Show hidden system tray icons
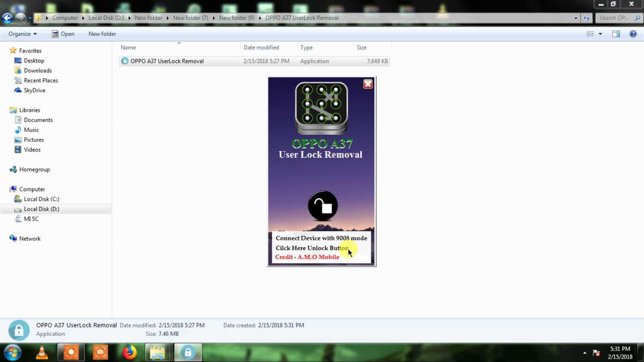The width and height of the screenshot is (644, 362). click(x=584, y=353)
